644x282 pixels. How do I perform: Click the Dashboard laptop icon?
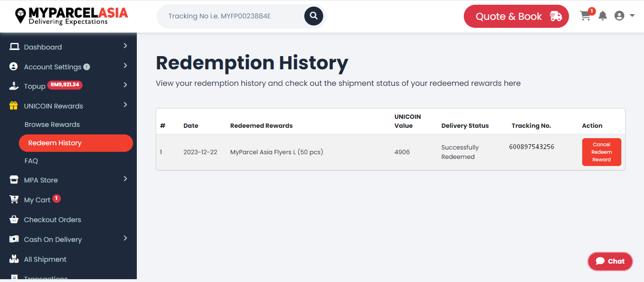[x=14, y=47]
